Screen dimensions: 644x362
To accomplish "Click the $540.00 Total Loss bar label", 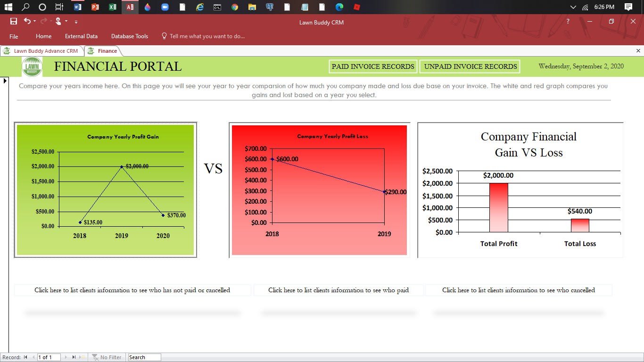I will coord(580,211).
